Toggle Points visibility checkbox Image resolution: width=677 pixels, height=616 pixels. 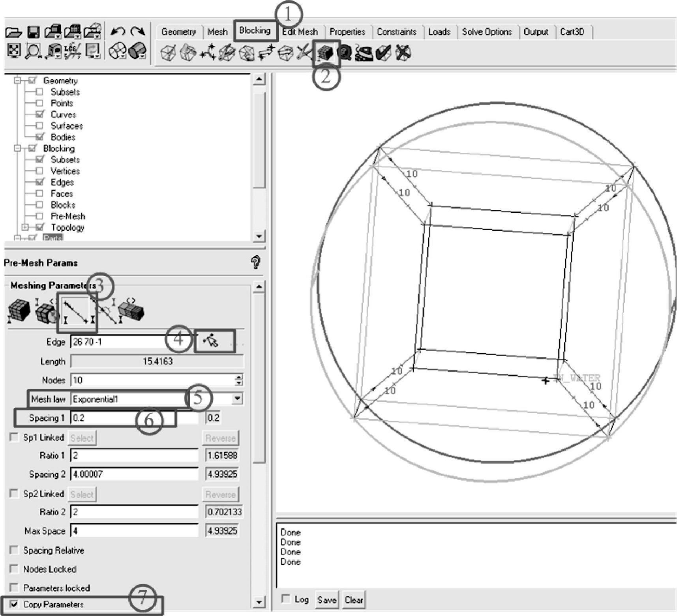(x=39, y=103)
